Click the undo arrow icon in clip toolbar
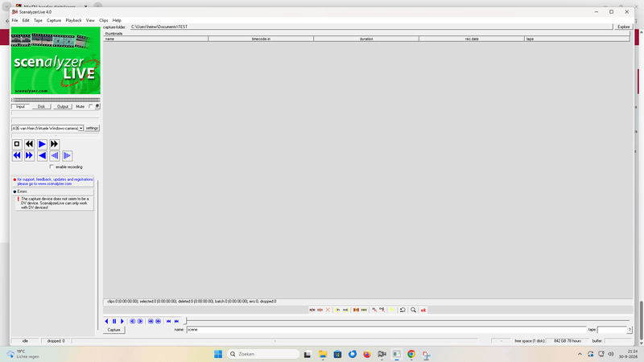The height and width of the screenshot is (362, 644). pyautogui.click(x=403, y=310)
